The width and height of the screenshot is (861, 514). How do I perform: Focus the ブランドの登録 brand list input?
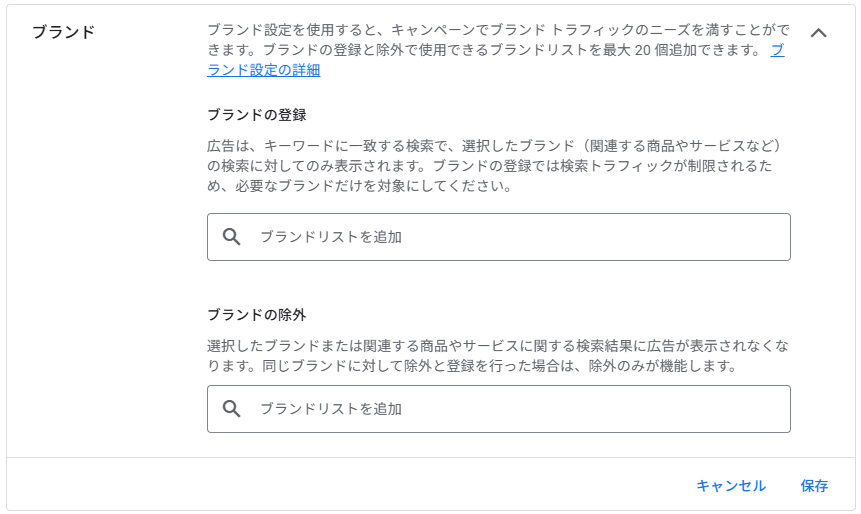(520, 237)
